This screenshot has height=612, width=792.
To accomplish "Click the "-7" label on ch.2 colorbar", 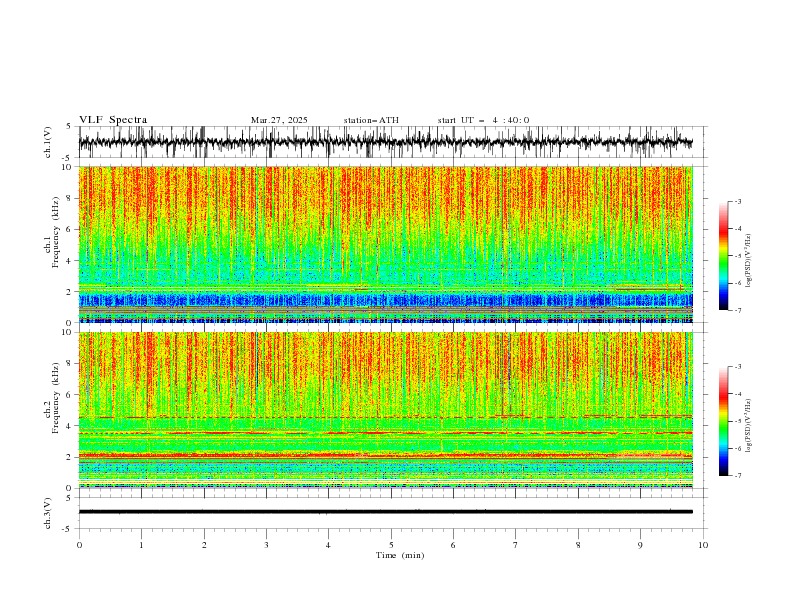I will (x=738, y=476).
